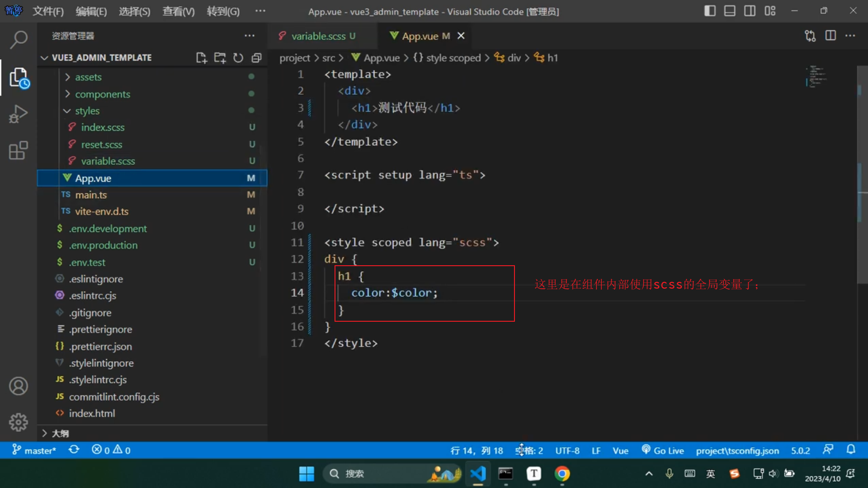Toggle secondary side bar layout icon
The height and width of the screenshot is (488, 868).
[x=750, y=11]
